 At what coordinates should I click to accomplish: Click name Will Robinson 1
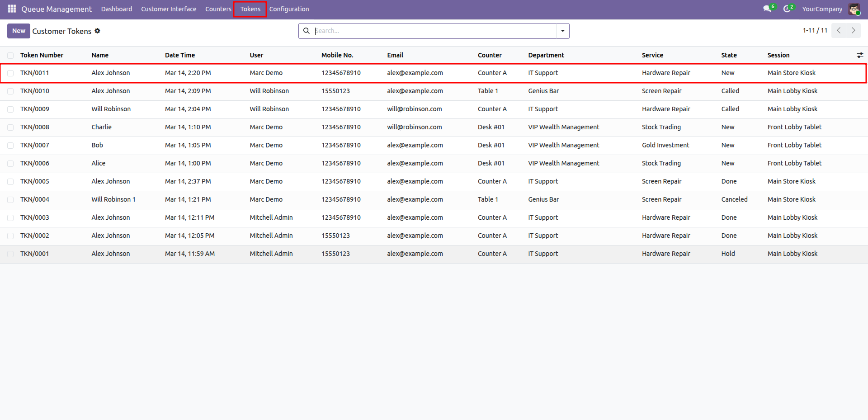(113, 199)
